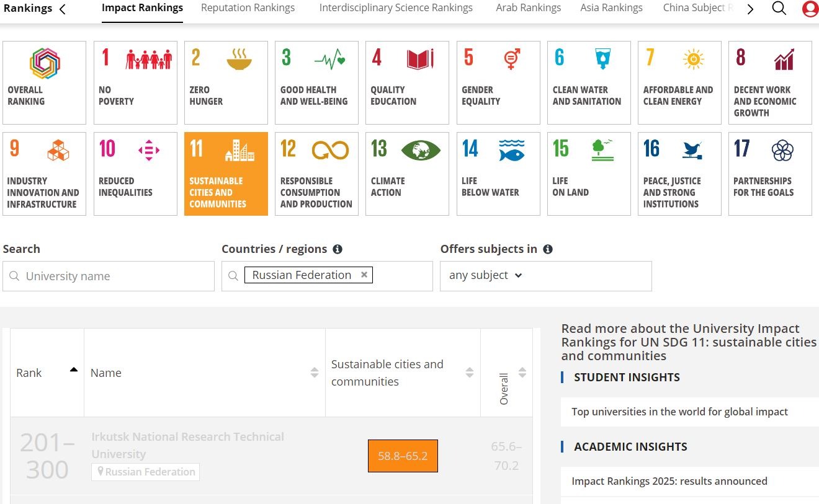Sort by Sustainable cities and communities score
819x504 pixels.
click(470, 373)
